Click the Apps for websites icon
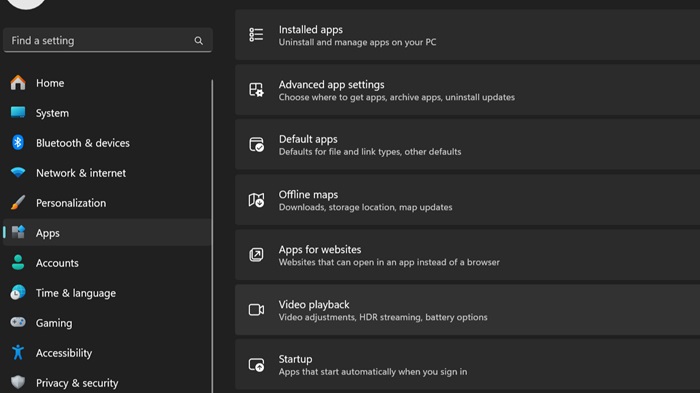This screenshot has height=393, width=700. [256, 255]
